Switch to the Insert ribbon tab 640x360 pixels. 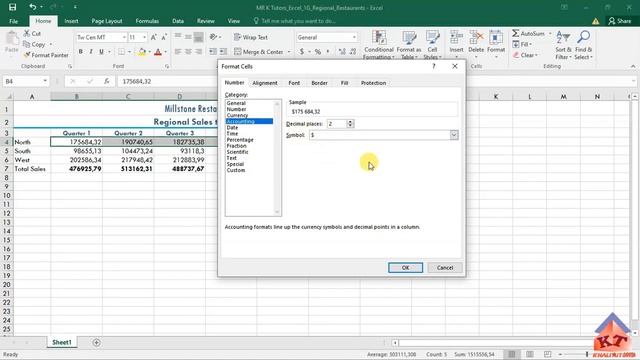coord(71,21)
